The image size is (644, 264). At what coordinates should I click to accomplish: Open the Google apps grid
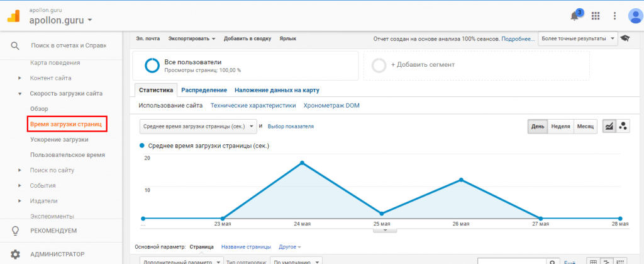tap(596, 16)
